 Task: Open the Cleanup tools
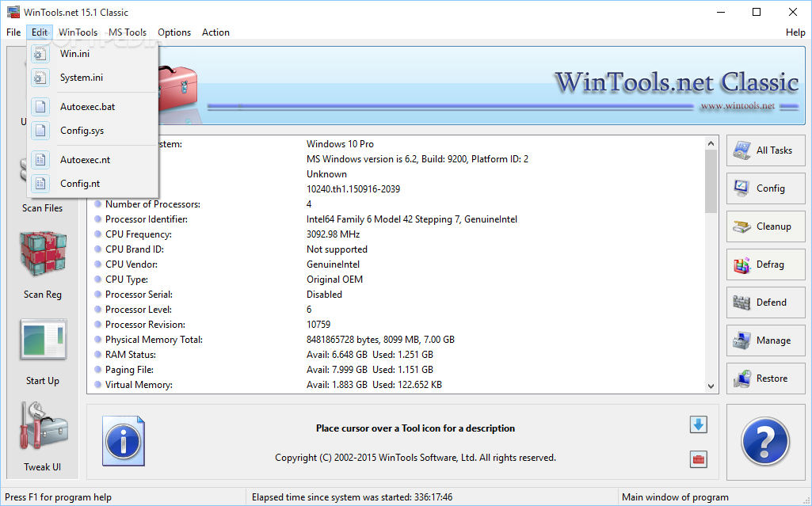click(765, 226)
